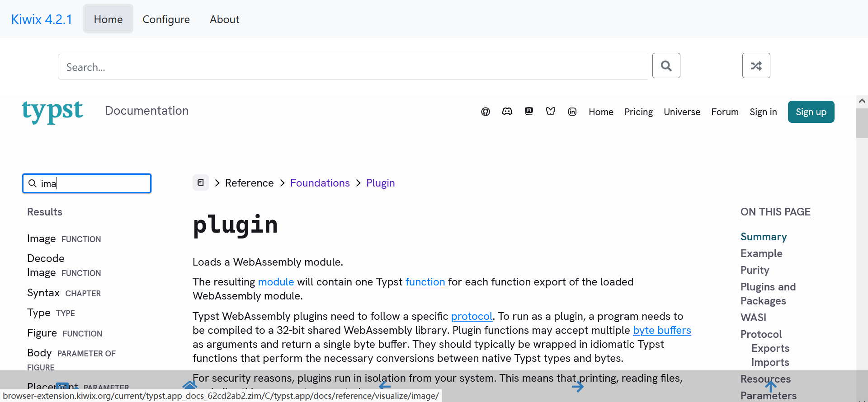Click the Sign up button

(811, 112)
